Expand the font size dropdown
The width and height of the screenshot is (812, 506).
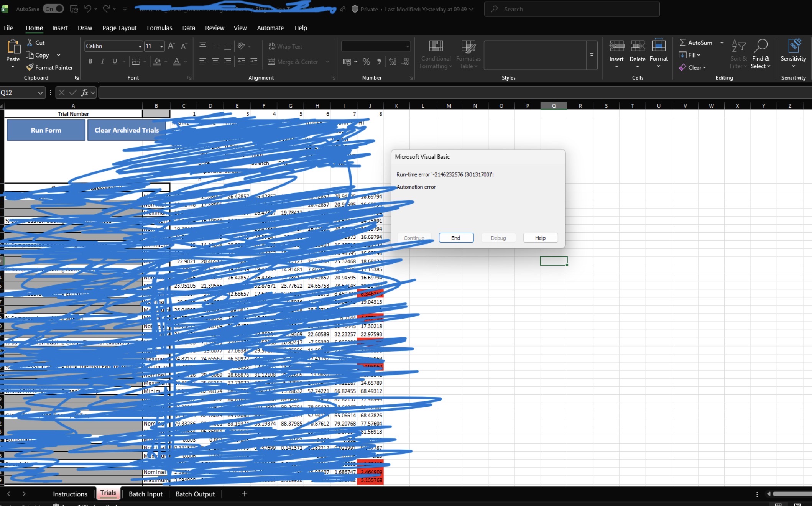point(161,46)
